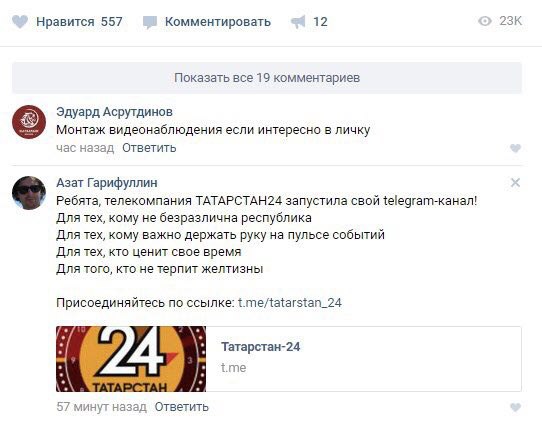Click the comment bubble icon

point(150,22)
